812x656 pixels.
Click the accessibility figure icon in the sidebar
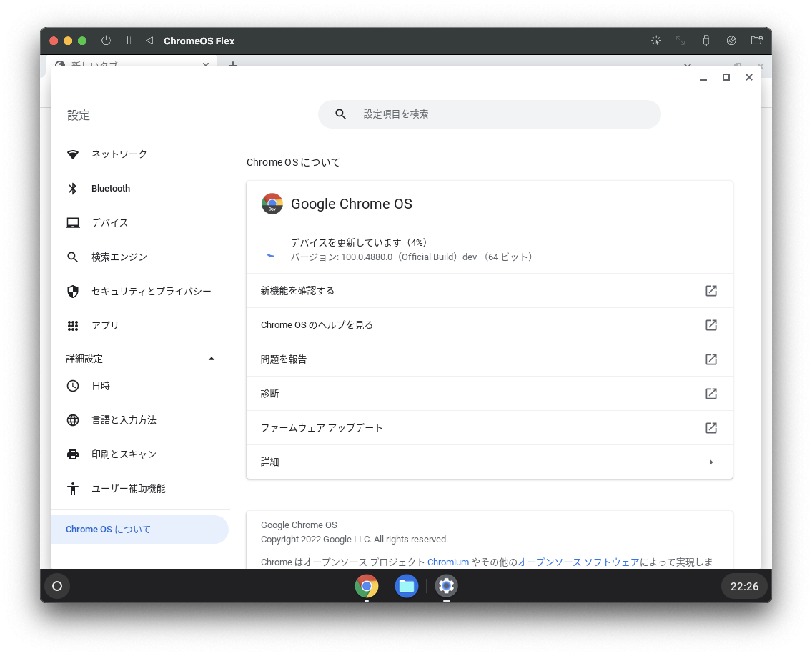(x=73, y=488)
